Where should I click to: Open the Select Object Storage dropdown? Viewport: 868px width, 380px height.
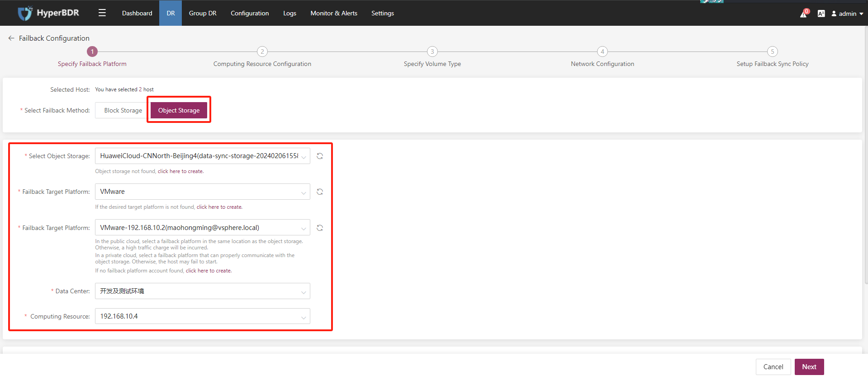click(203, 156)
